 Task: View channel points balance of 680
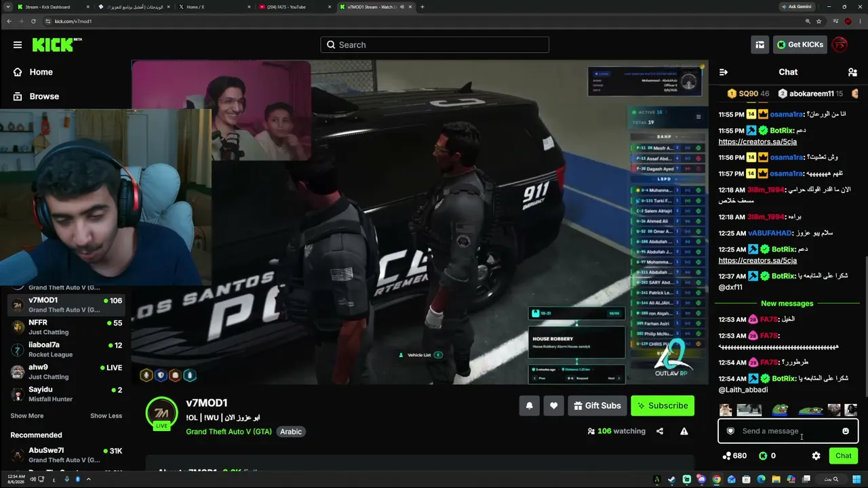pyautogui.click(x=735, y=456)
